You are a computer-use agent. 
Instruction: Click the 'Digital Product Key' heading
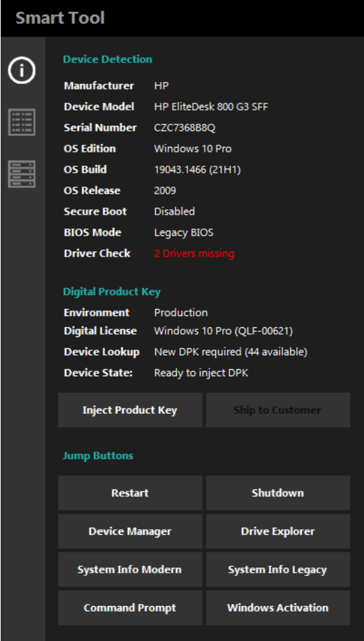(x=112, y=291)
